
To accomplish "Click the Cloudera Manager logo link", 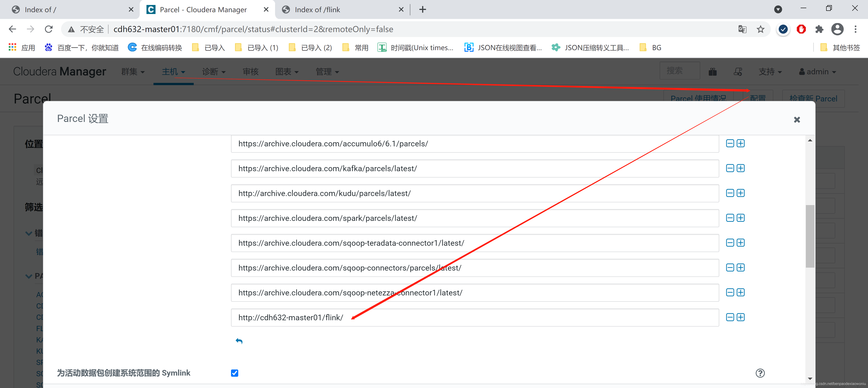I will click(x=60, y=71).
